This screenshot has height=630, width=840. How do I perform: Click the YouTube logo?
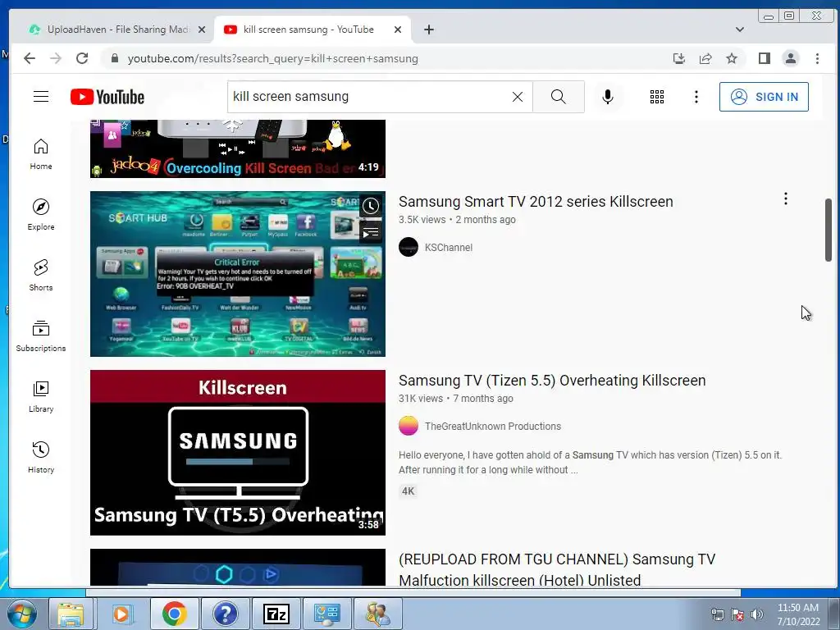coord(107,97)
